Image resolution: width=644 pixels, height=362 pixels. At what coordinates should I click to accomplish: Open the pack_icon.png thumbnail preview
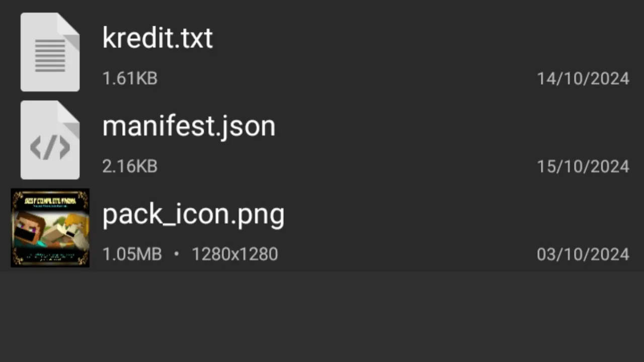click(x=50, y=228)
